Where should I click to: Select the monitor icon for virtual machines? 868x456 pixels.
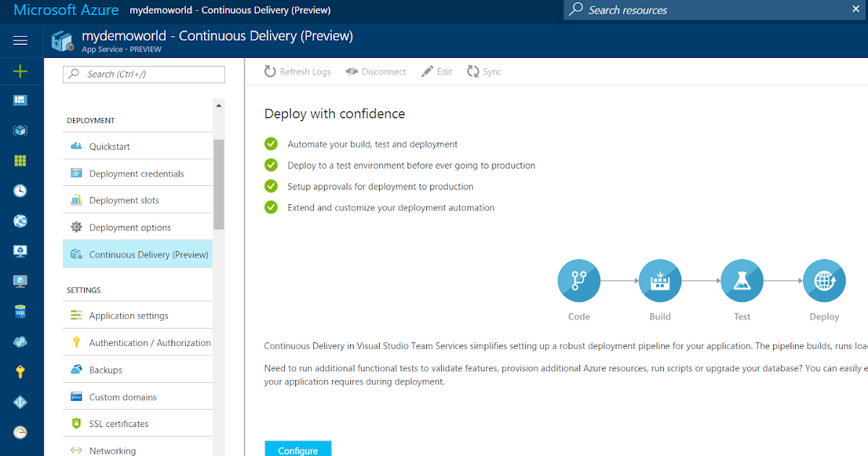coord(22,250)
